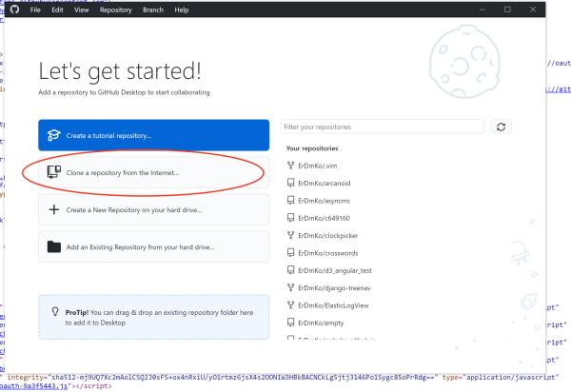Click the repo icon beside ErDmKo/d3_angular_test

click(290, 269)
